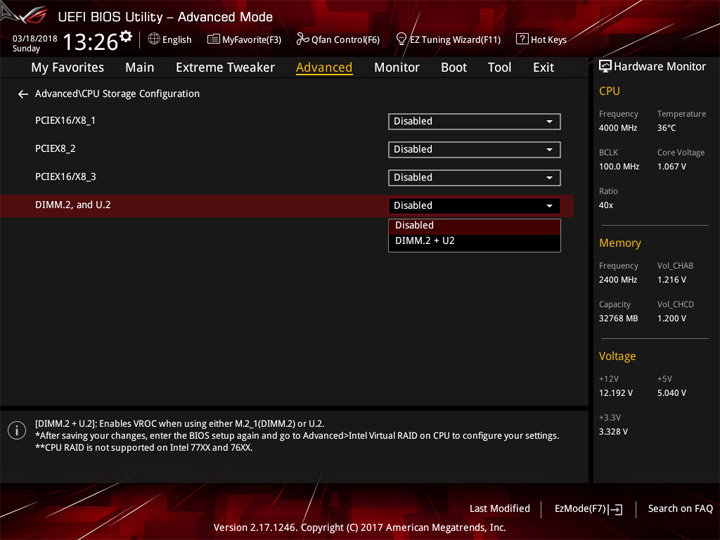Click the help line about CPU RAID on 77XX
The image size is (720, 540).
pyautogui.click(x=144, y=448)
